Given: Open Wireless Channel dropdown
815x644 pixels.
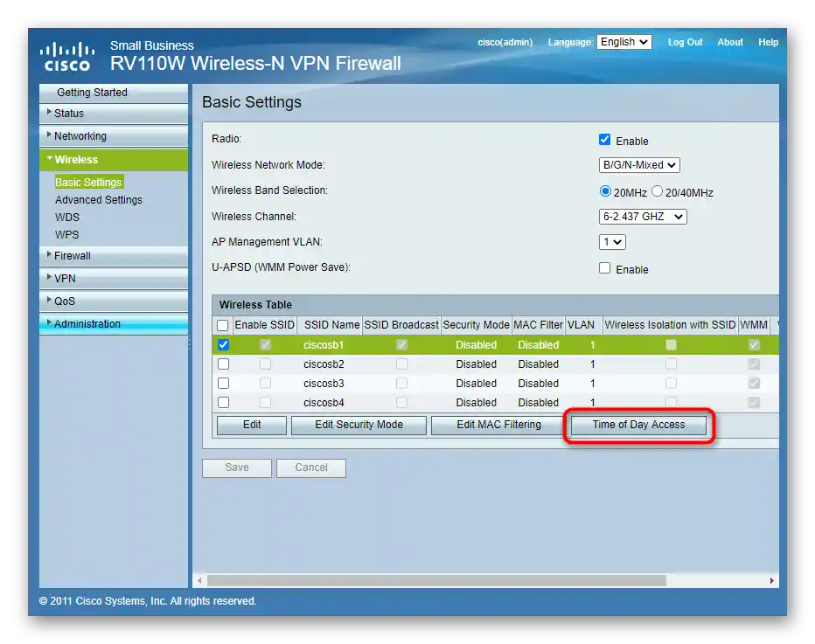Looking at the screenshot, I should pos(643,217).
